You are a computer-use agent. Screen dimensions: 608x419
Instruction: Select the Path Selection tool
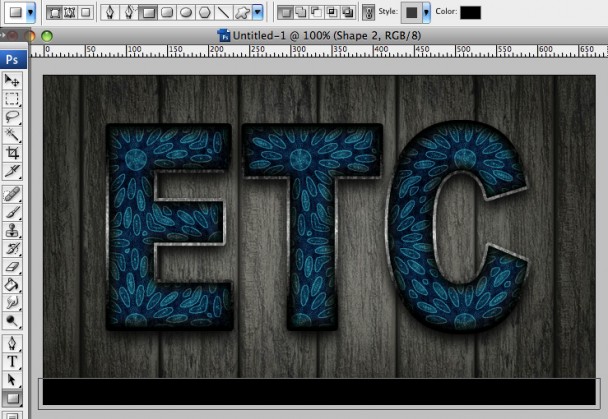click(12, 379)
